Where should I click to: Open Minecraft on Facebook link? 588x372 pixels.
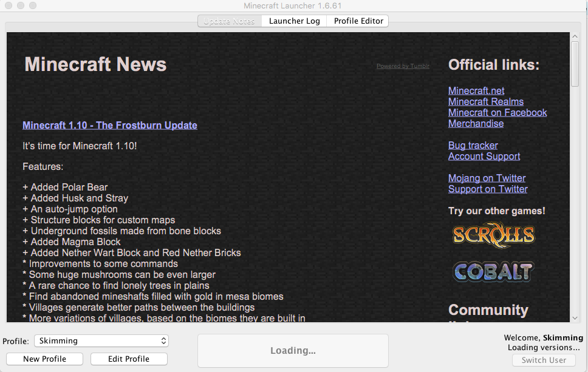(x=497, y=112)
